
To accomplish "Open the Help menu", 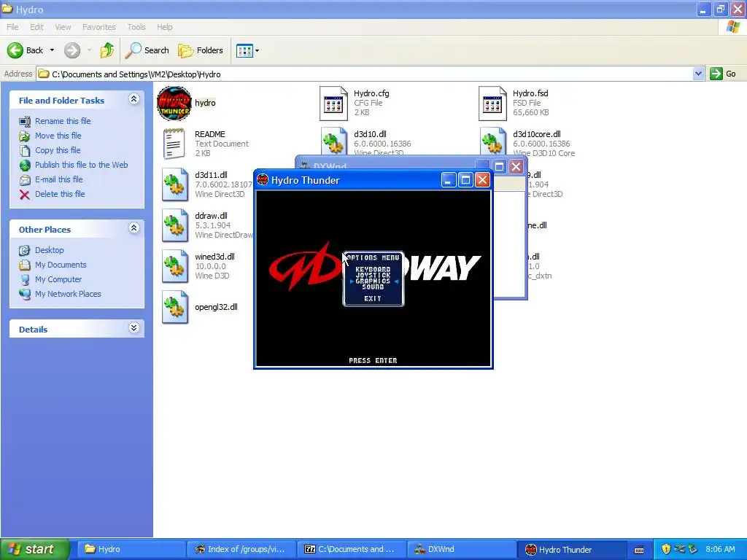I will (x=165, y=27).
